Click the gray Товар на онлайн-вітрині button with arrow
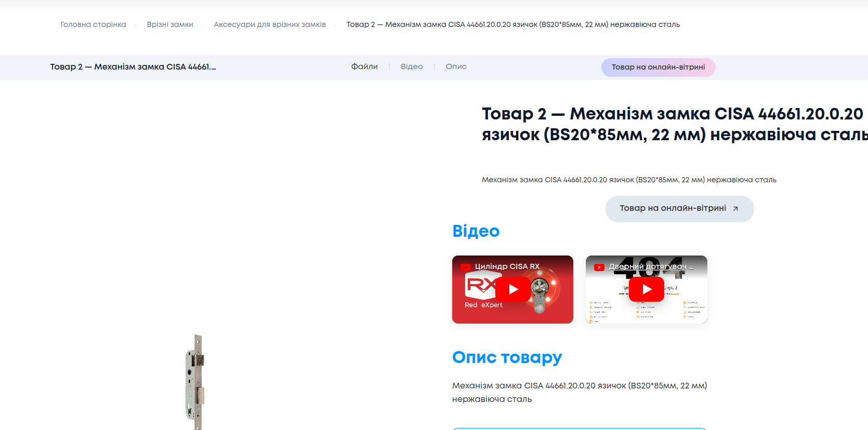Image resolution: width=868 pixels, height=430 pixels. [680, 209]
